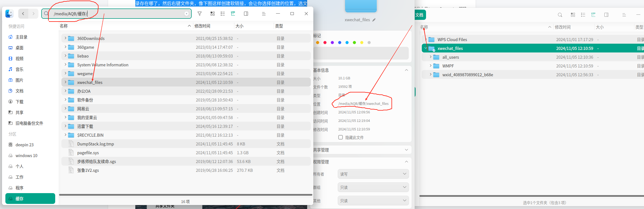Toggle the detail pane in the left window

pos(246,14)
